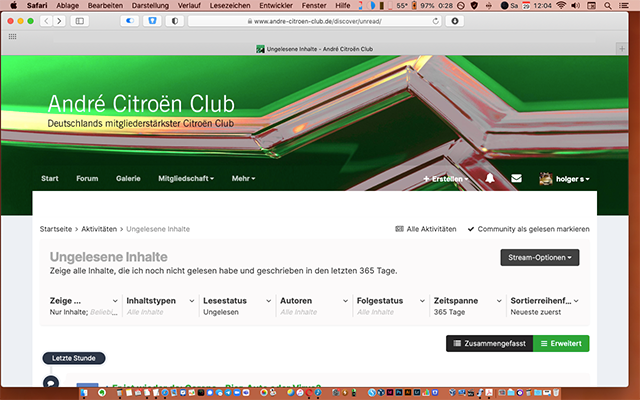
Task: Click the holger s avatar picture
Action: [546, 178]
